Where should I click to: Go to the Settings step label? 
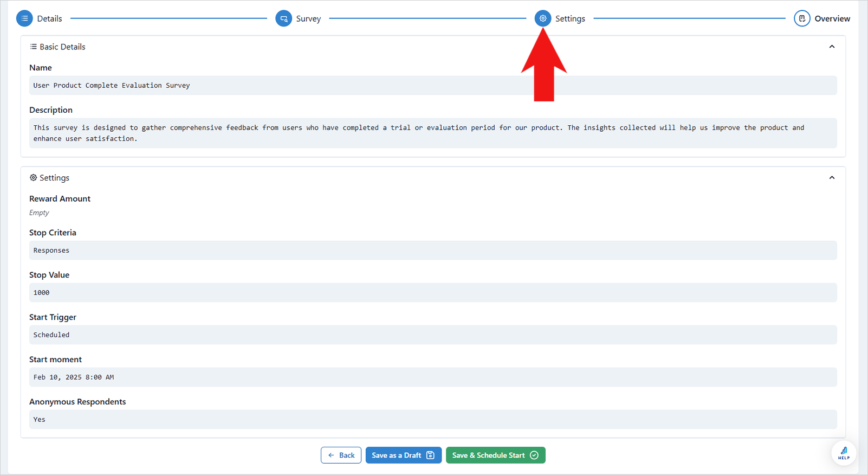click(570, 18)
